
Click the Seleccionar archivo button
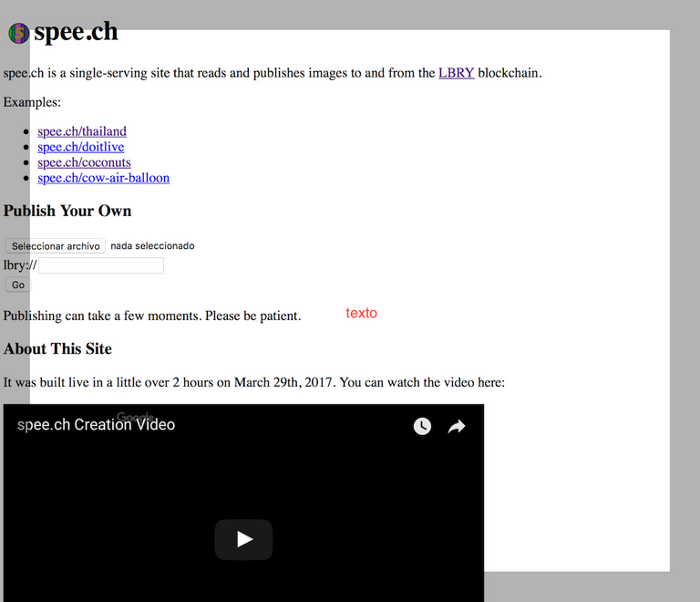pyautogui.click(x=56, y=246)
